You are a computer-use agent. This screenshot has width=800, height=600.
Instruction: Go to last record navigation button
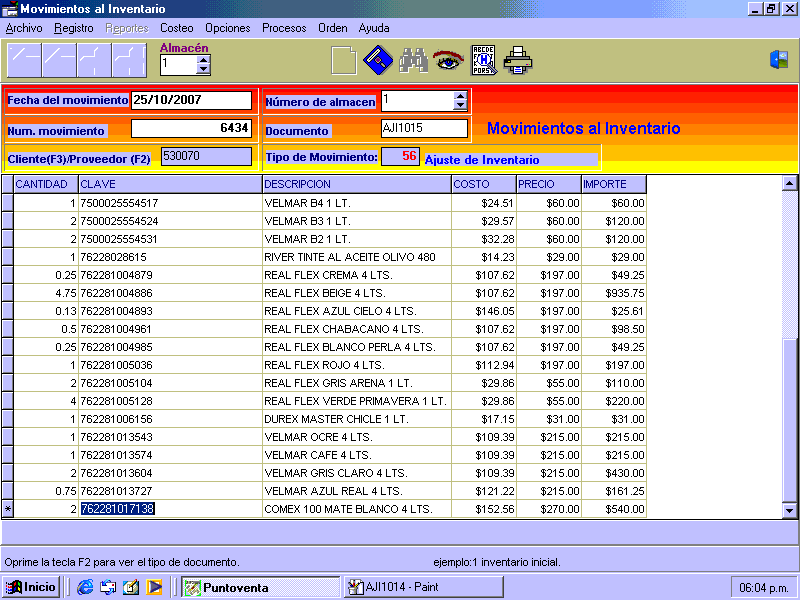(129, 61)
